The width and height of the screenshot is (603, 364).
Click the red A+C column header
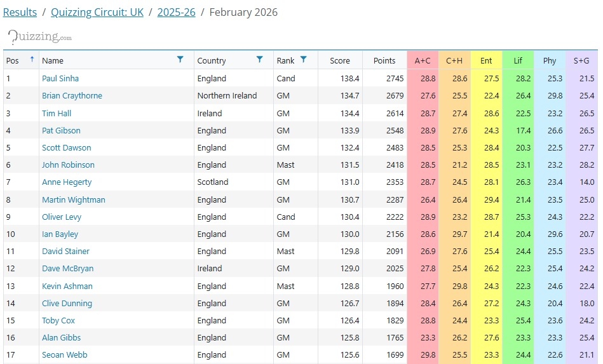click(423, 61)
